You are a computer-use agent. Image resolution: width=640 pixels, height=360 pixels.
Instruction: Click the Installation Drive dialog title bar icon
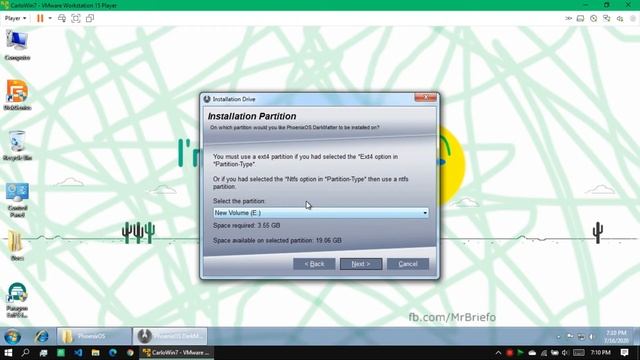(x=207, y=99)
